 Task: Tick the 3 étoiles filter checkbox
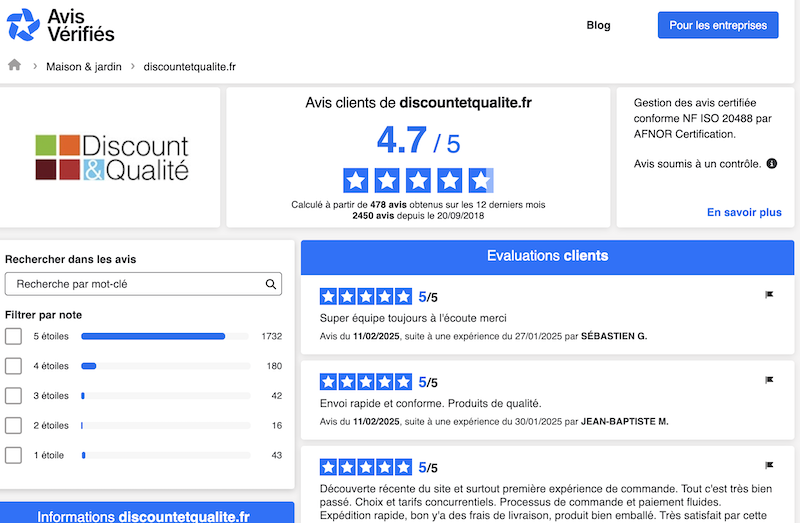pyautogui.click(x=13, y=396)
